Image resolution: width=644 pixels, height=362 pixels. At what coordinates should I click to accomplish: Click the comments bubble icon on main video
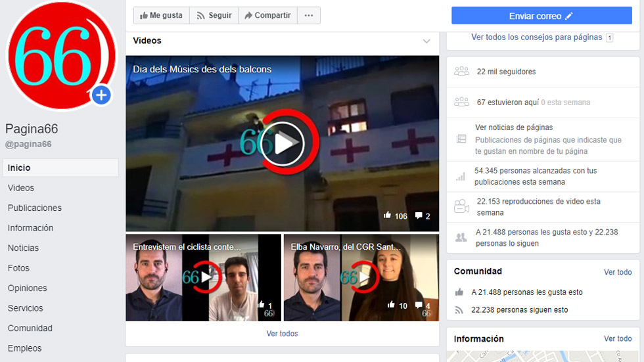[x=419, y=216]
